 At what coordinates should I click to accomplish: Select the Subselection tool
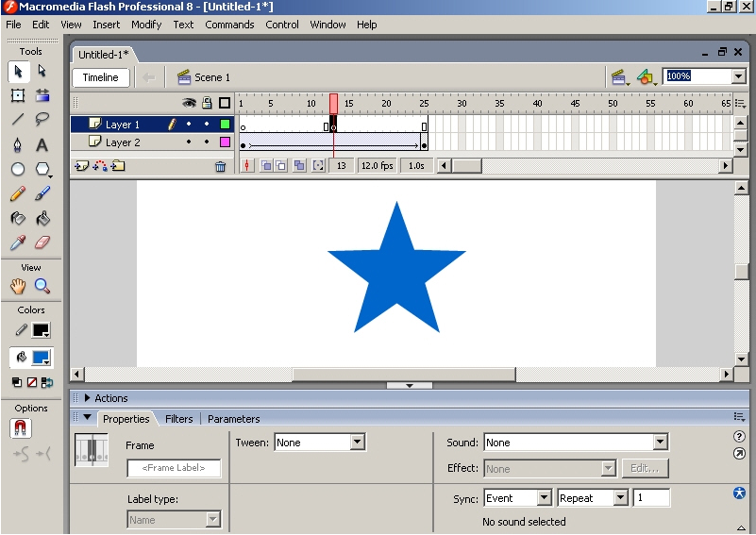[42, 72]
